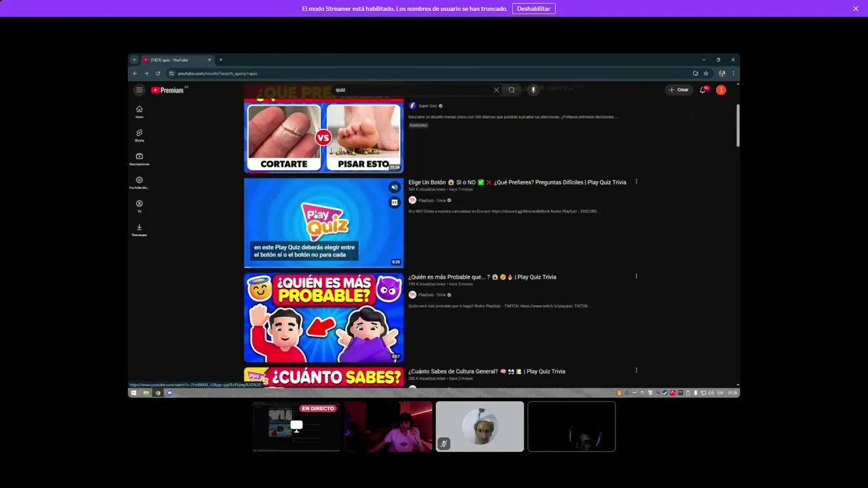This screenshot has width=868, height=488.
Task: Open PlayQuiz - Trivia channel under Quién es más Probable
Action: click(x=432, y=295)
